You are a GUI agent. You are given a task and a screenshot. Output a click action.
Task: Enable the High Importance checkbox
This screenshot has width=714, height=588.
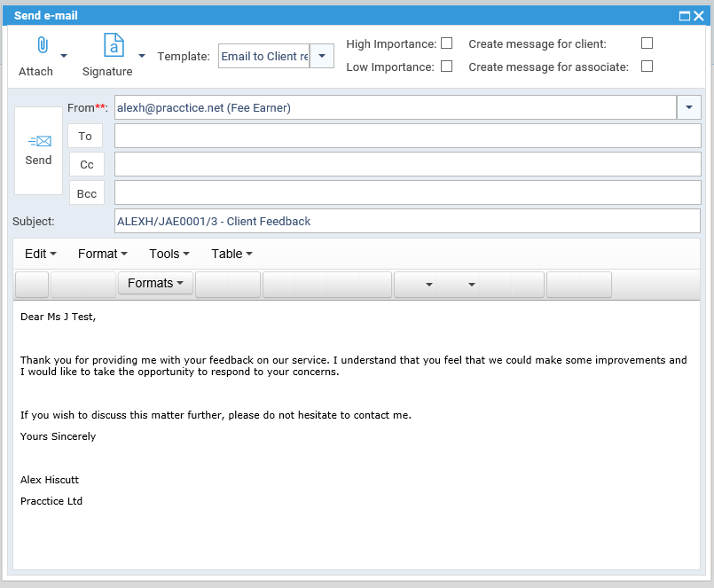click(x=447, y=43)
